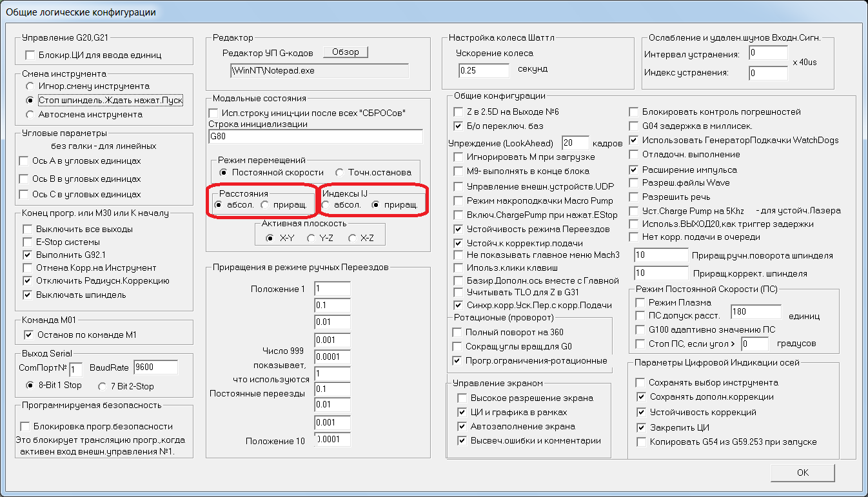Select Точн.останова motion mode
Screen dimensions: 868x497
[x=339, y=173]
